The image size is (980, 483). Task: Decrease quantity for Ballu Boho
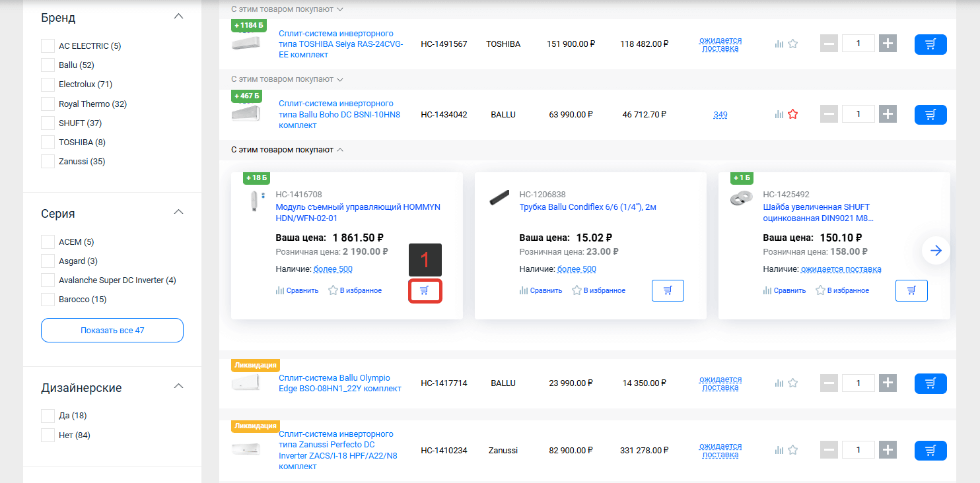[829, 114]
